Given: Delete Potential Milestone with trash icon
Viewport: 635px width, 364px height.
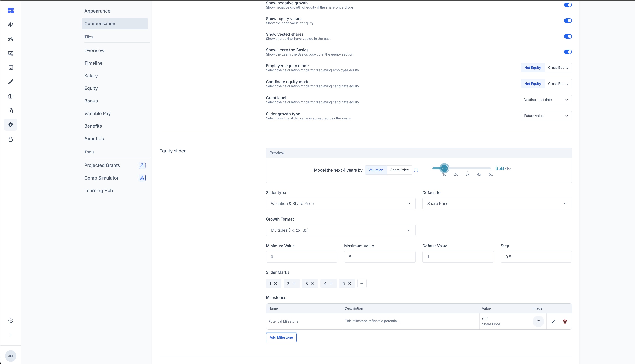Looking at the screenshot, I should point(565,321).
